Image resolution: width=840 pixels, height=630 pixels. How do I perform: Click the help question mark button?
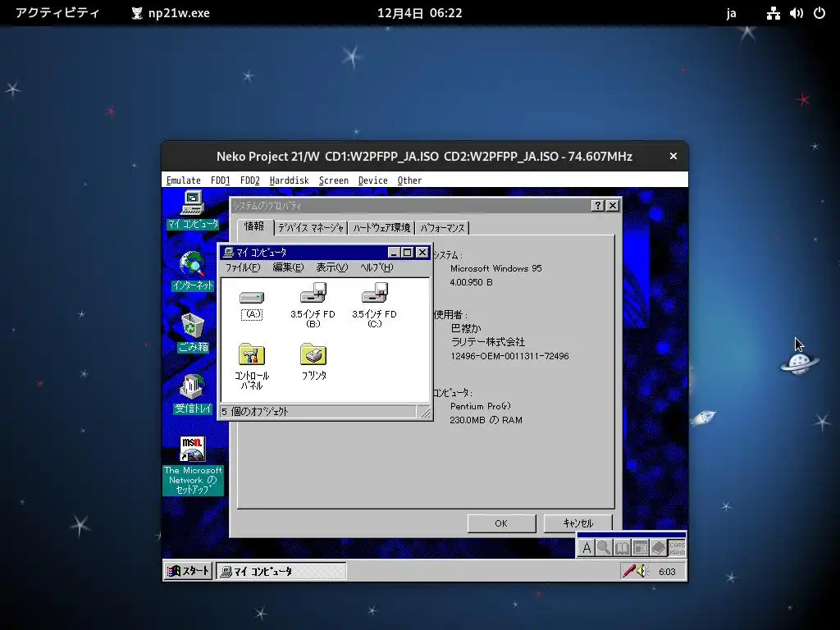(597, 206)
